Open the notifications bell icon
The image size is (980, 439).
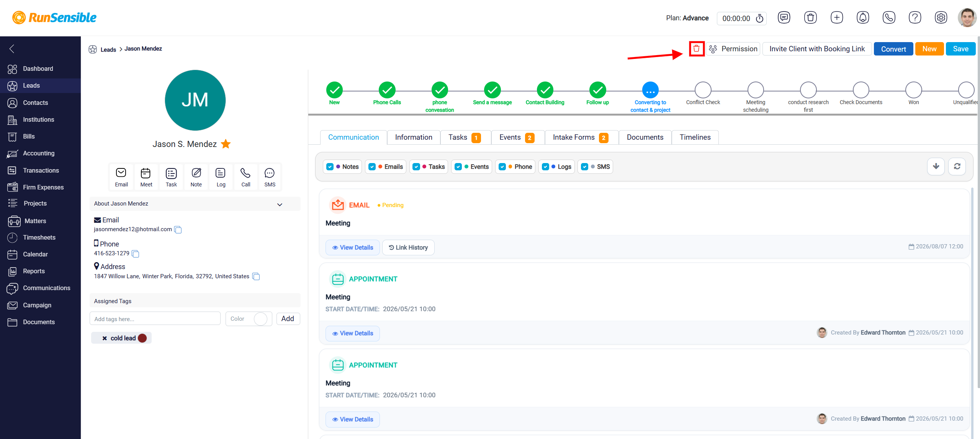[x=862, y=18]
